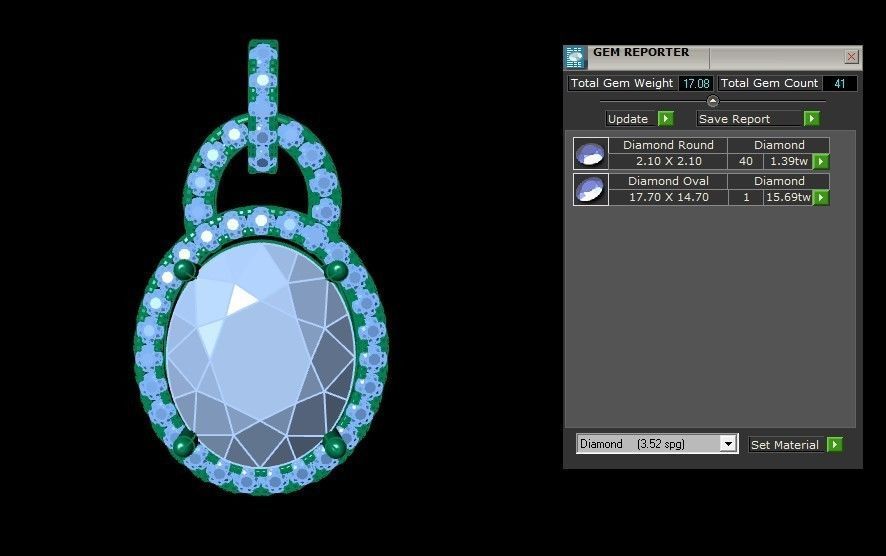The image size is (886, 556).
Task: Click the large oval center diamond in viewport
Action: tap(261, 354)
